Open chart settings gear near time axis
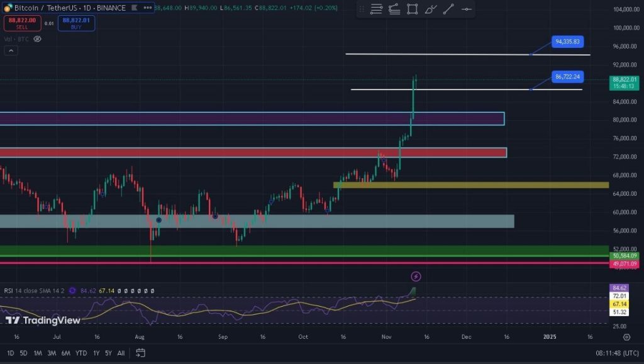The image size is (644, 364). pyautogui.click(x=626, y=337)
